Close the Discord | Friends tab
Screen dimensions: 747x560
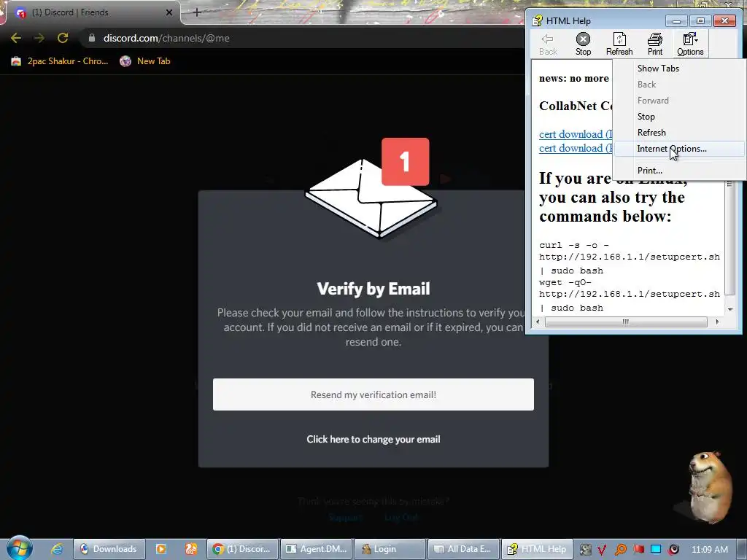pyautogui.click(x=169, y=12)
